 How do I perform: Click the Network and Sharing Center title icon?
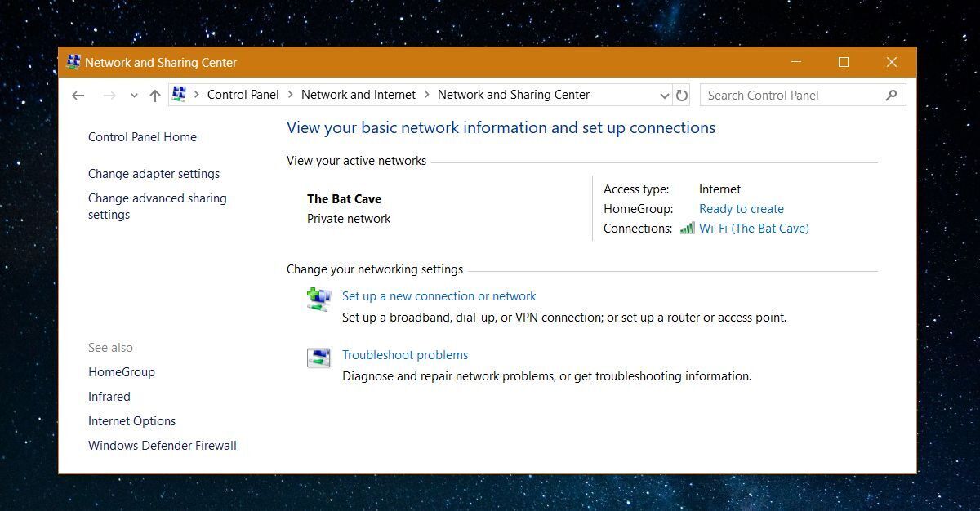tap(73, 62)
